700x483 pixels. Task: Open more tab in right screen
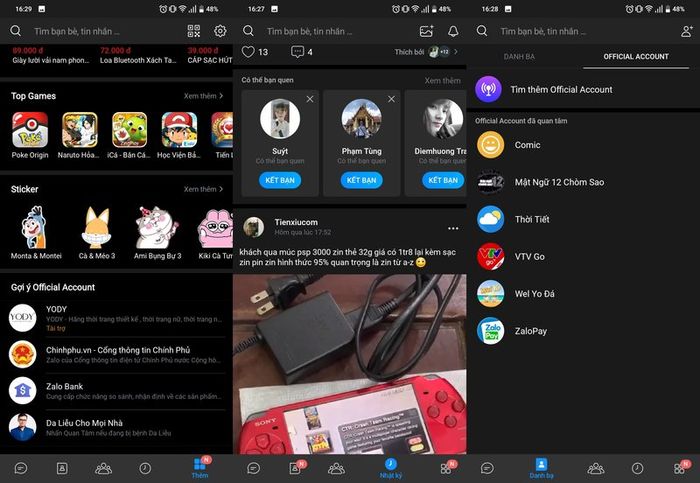pyautogui.click(x=681, y=467)
